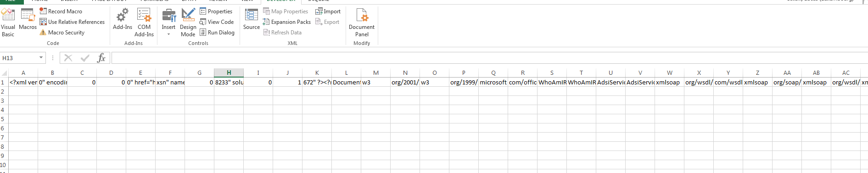Open the Macros dialog
Image resolution: width=868 pixels, height=173 pixels.
click(28, 20)
